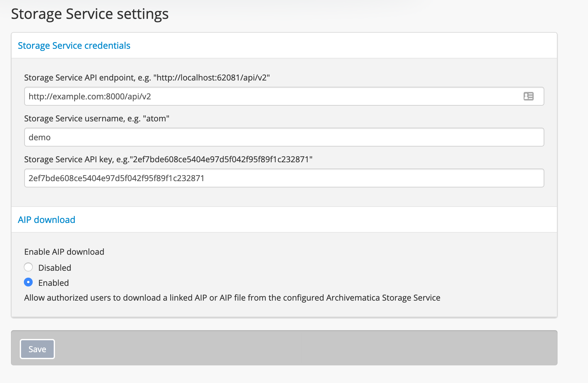Click the API endpoint field label text
588x383 pixels.
pyautogui.click(x=147, y=78)
